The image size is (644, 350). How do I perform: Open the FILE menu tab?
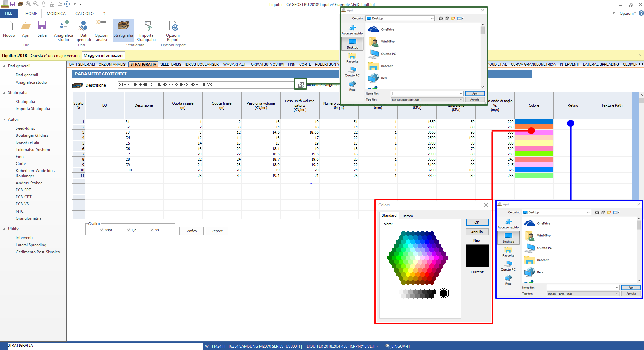pos(9,13)
